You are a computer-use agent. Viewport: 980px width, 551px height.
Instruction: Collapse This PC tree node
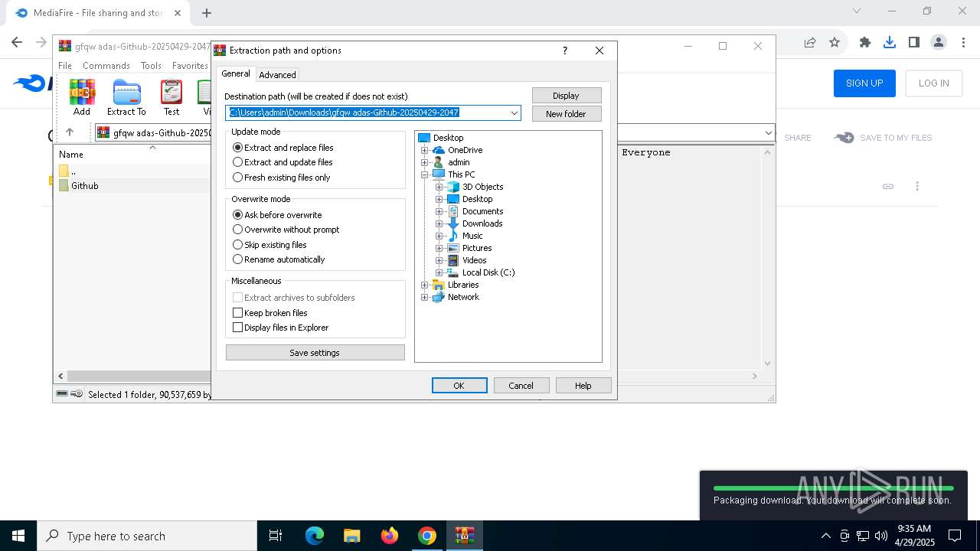pyautogui.click(x=424, y=174)
